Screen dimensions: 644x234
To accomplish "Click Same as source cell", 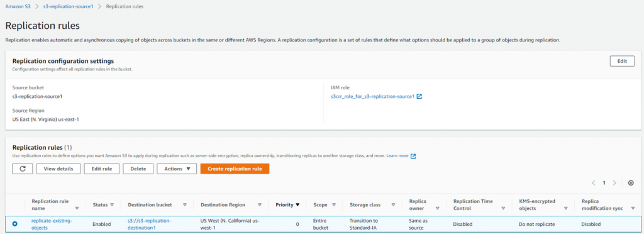I will pos(418,224).
